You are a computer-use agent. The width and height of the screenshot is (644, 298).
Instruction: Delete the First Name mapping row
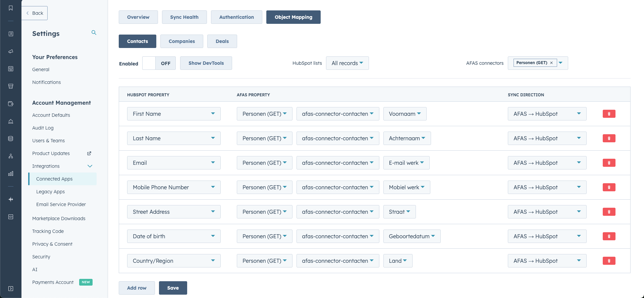pos(609,114)
